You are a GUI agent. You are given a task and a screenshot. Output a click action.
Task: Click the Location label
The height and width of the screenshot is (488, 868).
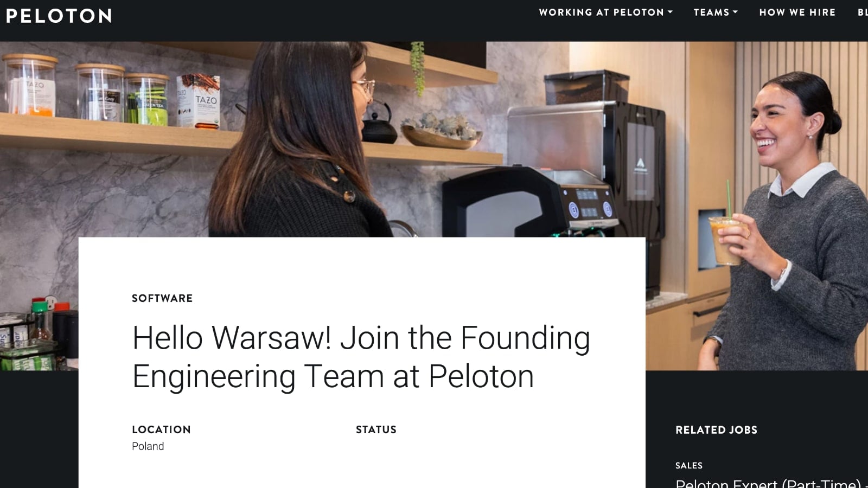coord(161,429)
